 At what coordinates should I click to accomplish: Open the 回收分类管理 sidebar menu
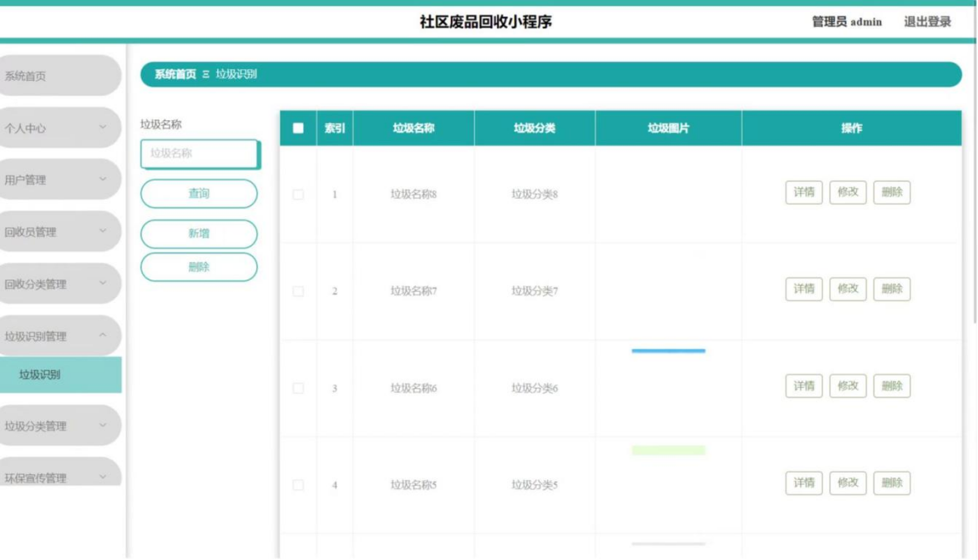60,284
